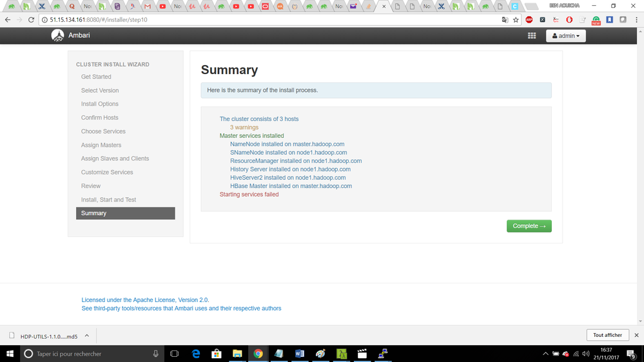Viewport: 644px width, 362px height.
Task: Open the clapperboard video app in taskbar
Action: pos(362,354)
